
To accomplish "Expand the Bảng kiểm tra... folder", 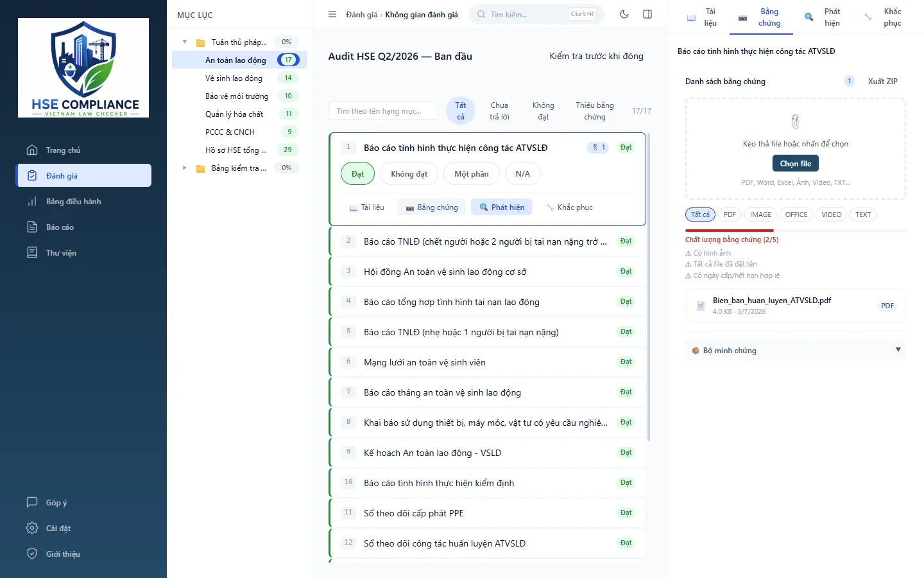I will 185,168.
